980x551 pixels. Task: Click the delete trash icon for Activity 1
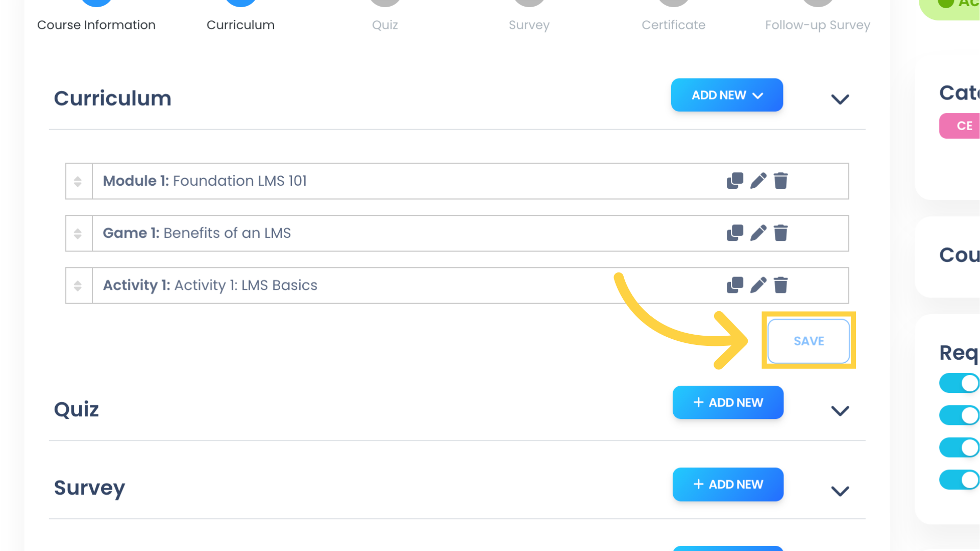coord(780,285)
